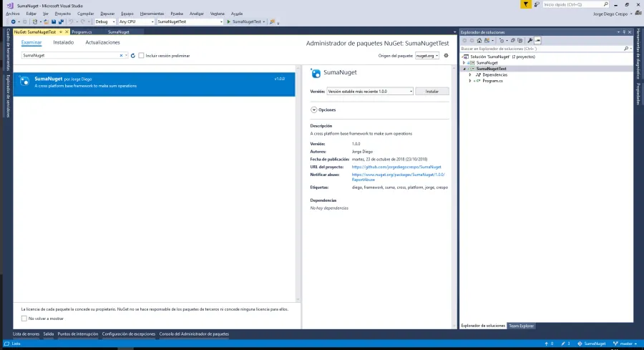Open NuGet settings gear icon
Image resolution: width=644 pixels, height=350 pixels.
[x=446, y=55]
